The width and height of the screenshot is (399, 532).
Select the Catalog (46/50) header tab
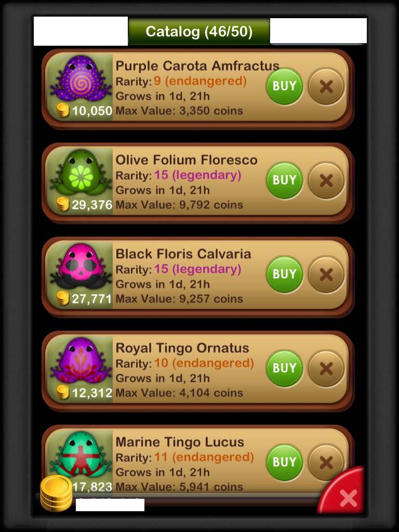pyautogui.click(x=199, y=32)
